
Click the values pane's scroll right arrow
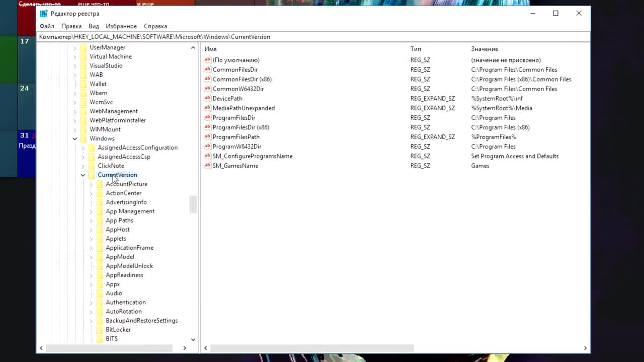coord(585,348)
